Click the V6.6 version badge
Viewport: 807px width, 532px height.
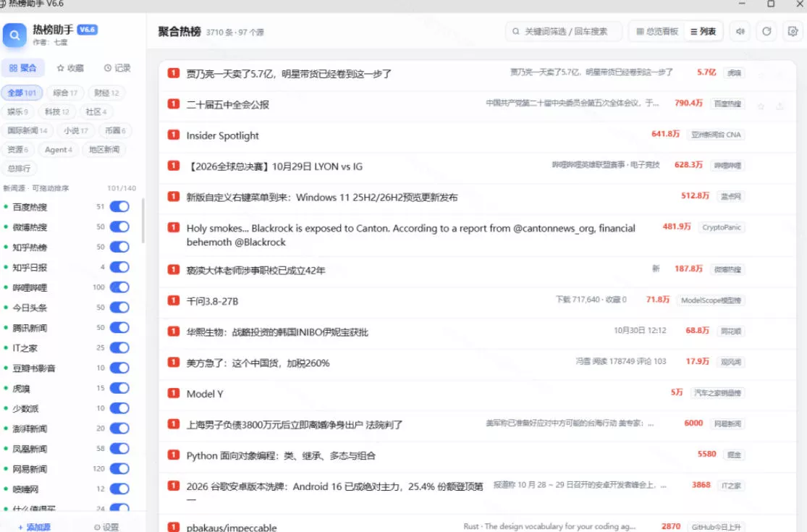click(87, 30)
